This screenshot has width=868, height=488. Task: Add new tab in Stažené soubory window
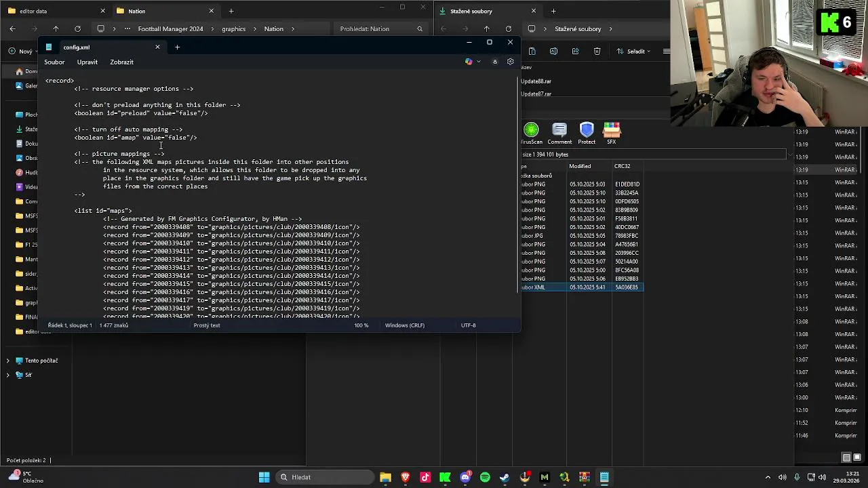click(x=553, y=11)
